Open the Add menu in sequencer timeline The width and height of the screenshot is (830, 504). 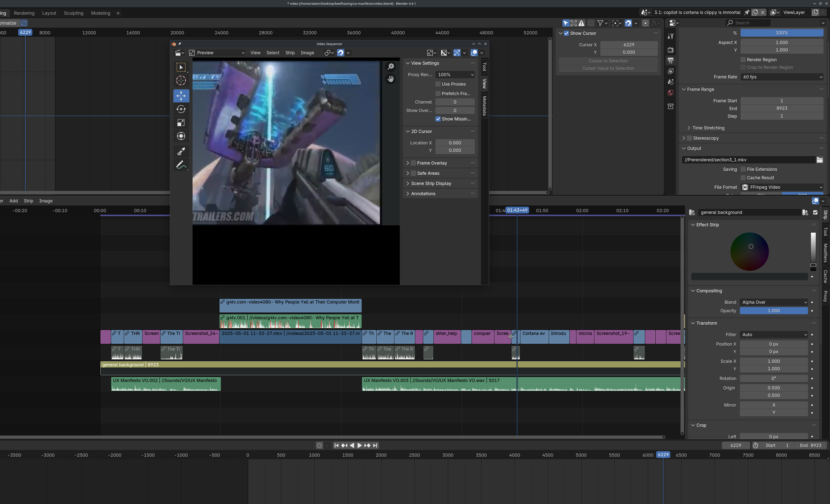tap(13, 201)
